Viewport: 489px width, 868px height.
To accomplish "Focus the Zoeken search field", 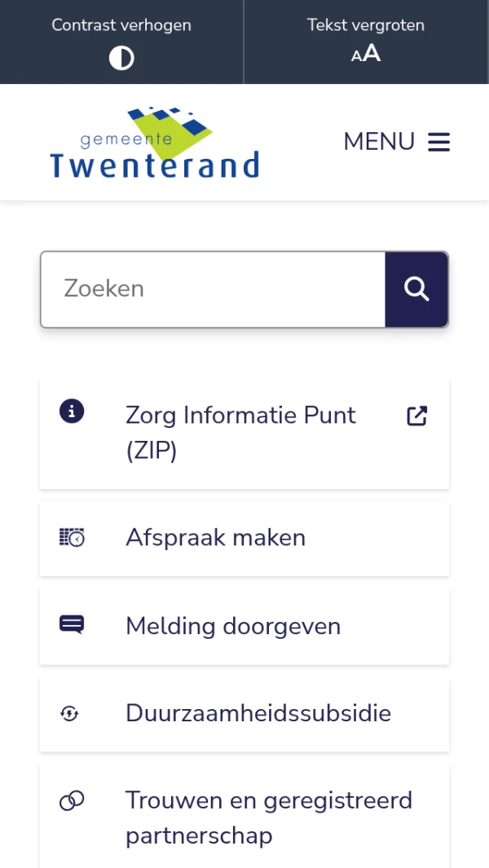I will (213, 289).
